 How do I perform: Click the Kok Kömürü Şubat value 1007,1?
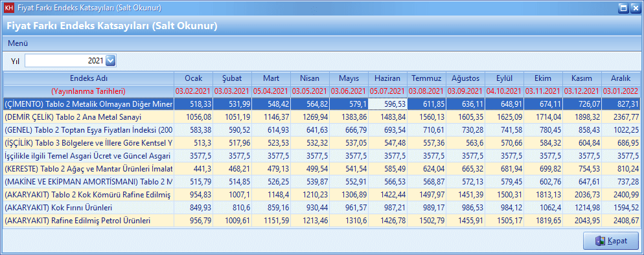pos(232,195)
